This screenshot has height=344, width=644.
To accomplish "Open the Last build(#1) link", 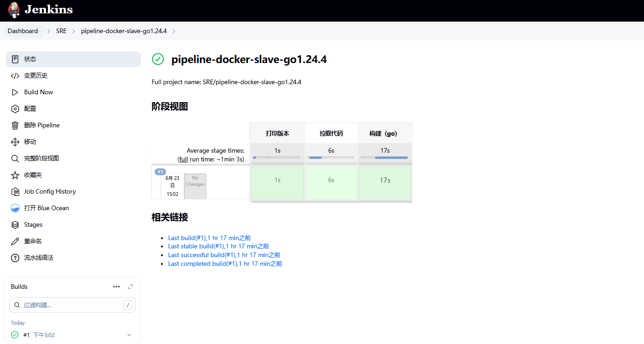I will coord(209,238).
